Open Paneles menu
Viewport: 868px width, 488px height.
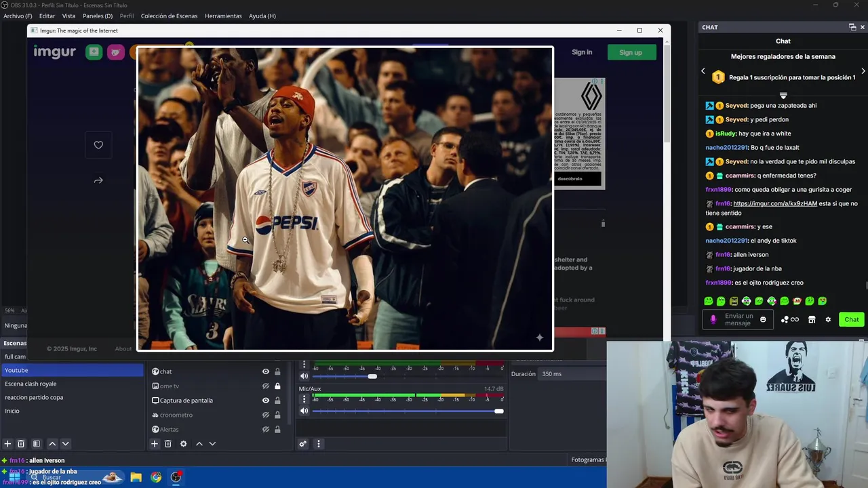98,16
